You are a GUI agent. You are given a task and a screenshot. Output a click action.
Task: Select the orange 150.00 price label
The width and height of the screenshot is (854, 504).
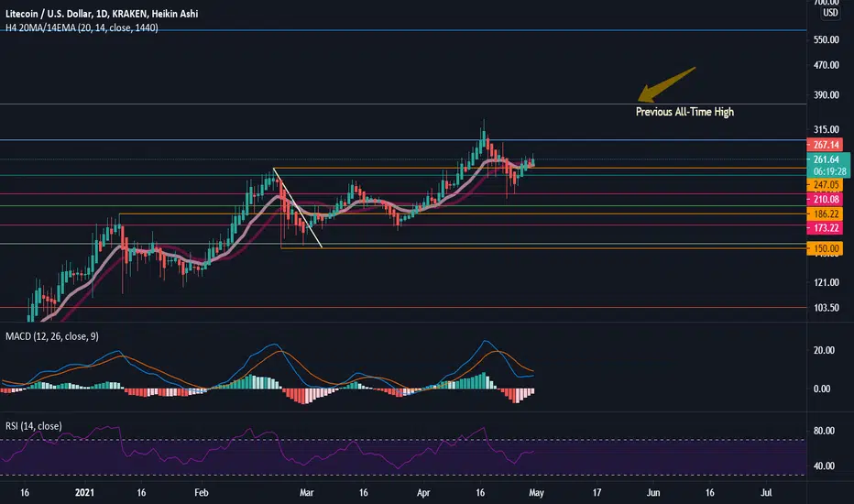pyautogui.click(x=825, y=248)
